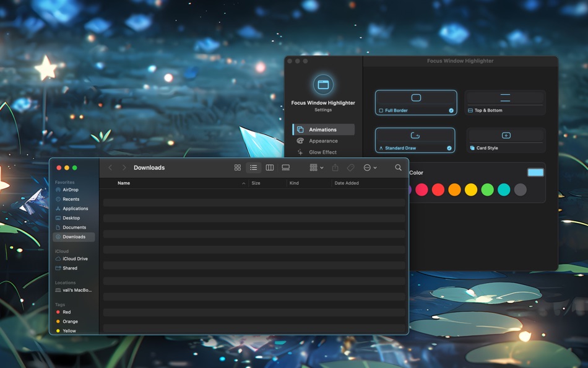Viewport: 588px width, 368px height.
Task: Sort Finder list by Size column
Action: click(256, 183)
